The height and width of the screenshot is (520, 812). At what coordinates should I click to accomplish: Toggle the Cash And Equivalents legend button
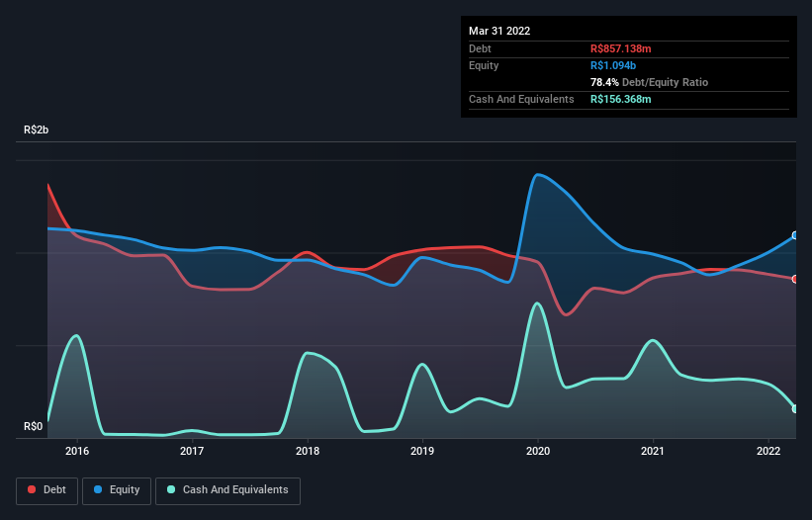pos(227,490)
